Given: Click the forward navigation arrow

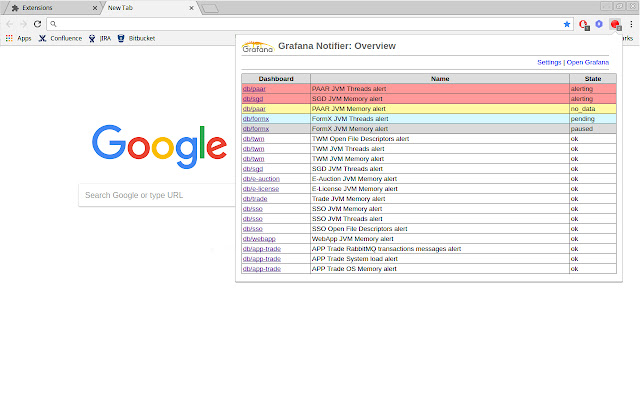Looking at the screenshot, I should [23, 24].
